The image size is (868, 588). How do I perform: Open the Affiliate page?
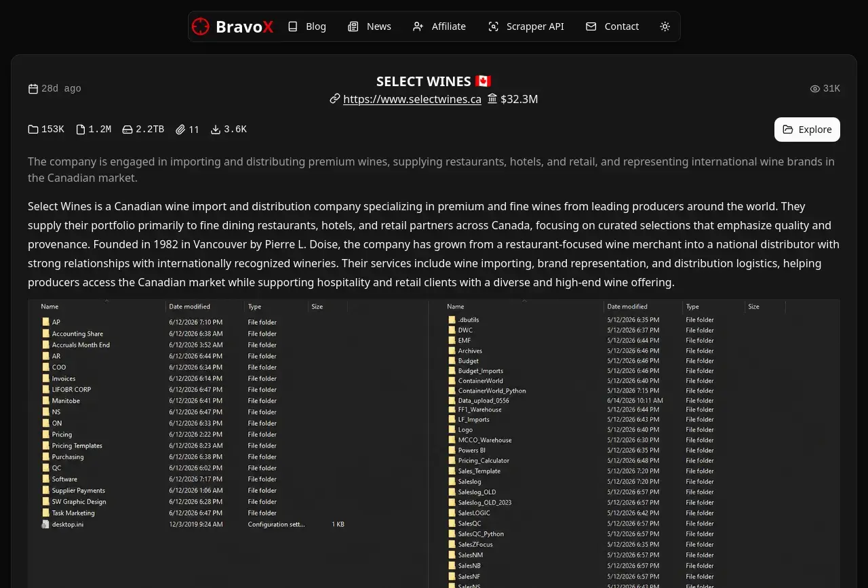[439, 26]
